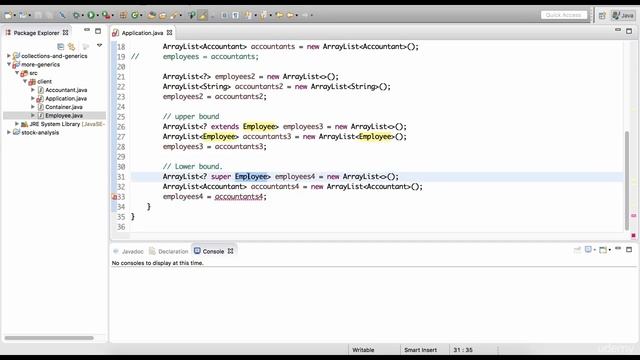
Task: Expand the Accountant.java node
Action: 33,89
